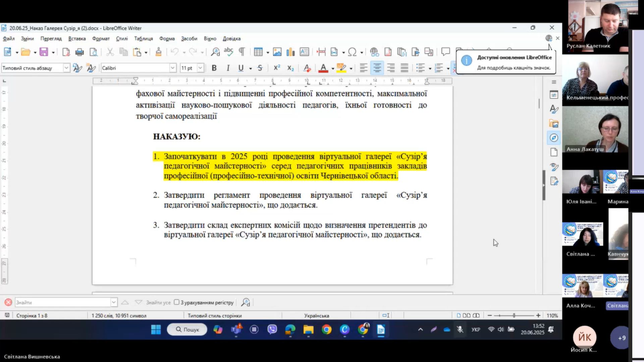
Task: Click the Пошук search box on taskbar
Action: (187, 329)
